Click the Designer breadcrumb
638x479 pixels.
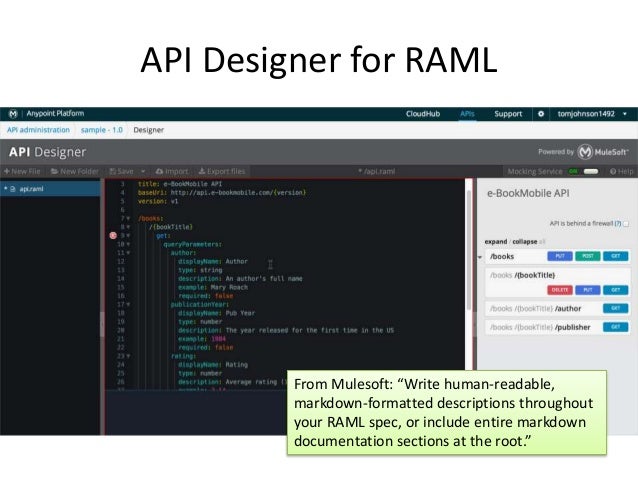[148, 130]
